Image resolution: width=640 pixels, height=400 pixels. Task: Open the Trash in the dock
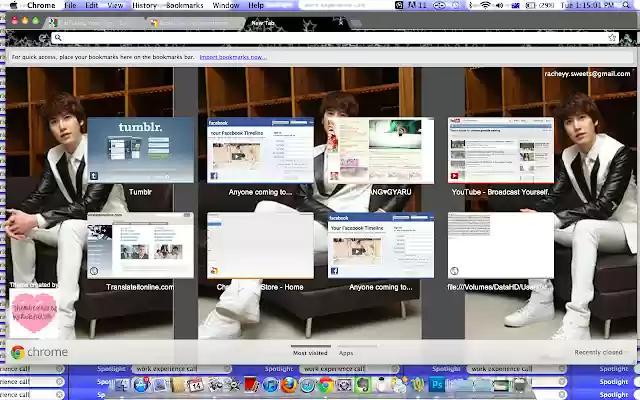coord(520,385)
